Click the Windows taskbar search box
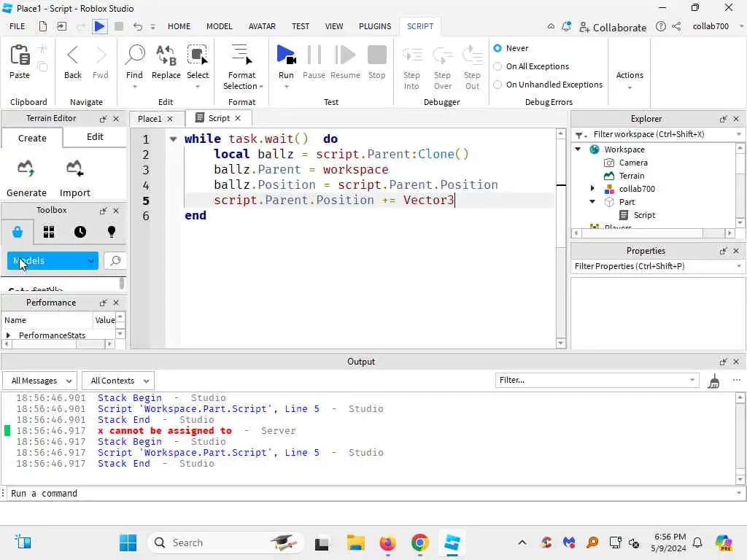The image size is (747, 560). [225, 542]
